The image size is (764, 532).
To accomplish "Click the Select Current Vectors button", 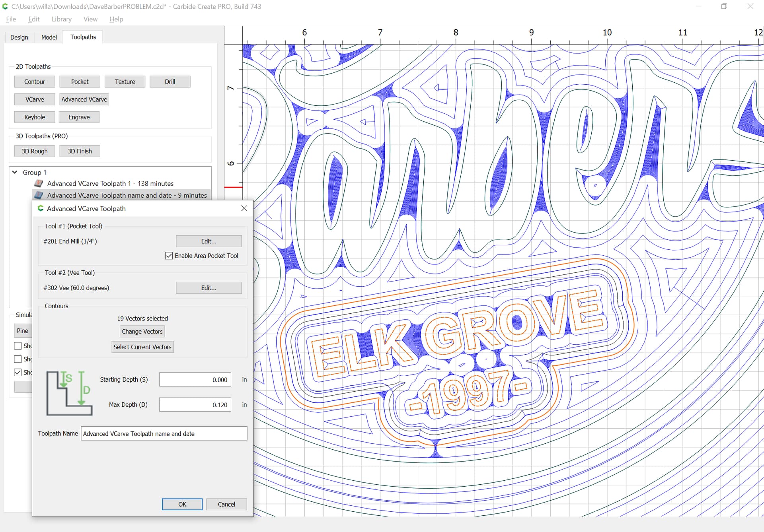I will (142, 347).
